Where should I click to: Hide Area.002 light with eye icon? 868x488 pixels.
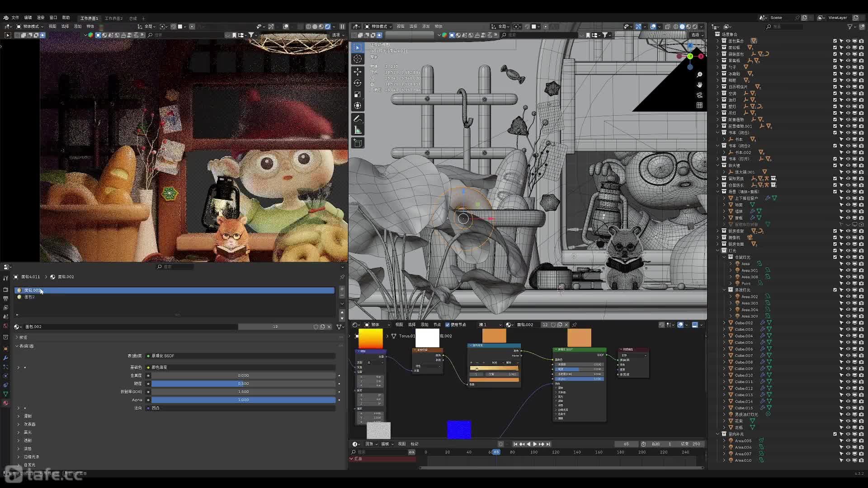point(848,296)
